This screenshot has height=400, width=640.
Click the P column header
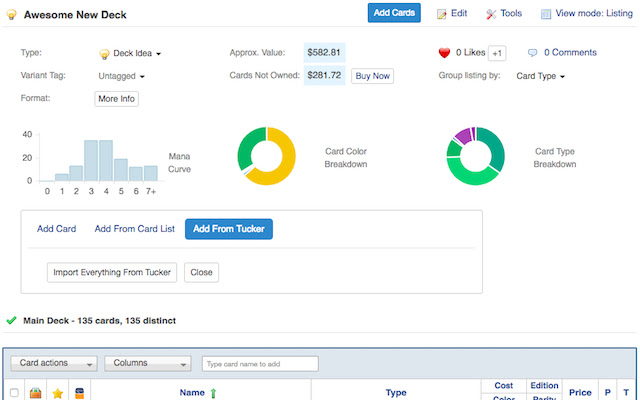point(607,393)
